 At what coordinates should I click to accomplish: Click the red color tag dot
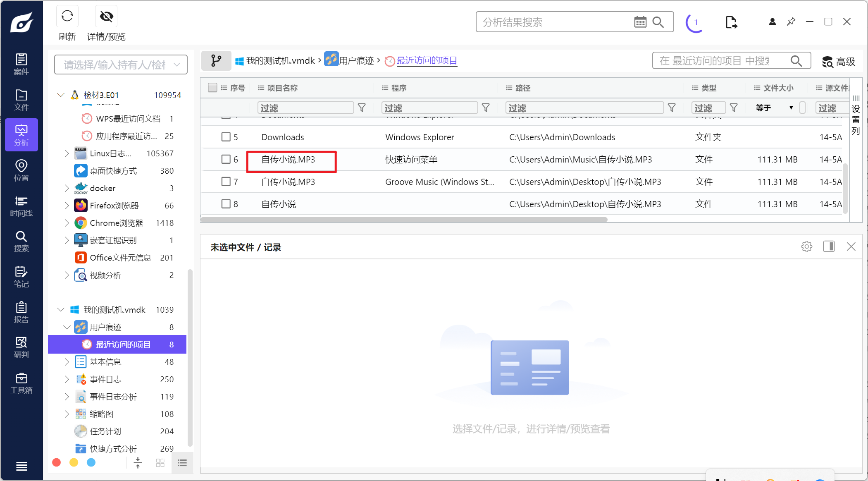coord(57,462)
